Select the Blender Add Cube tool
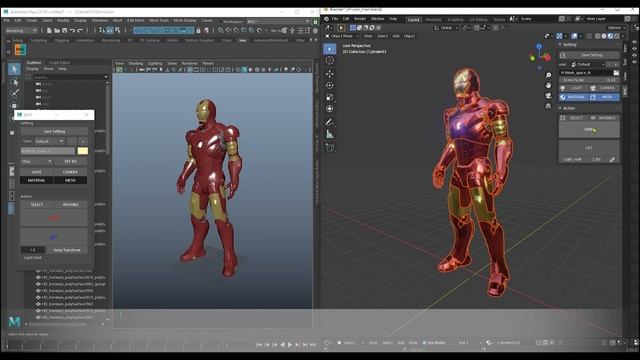This screenshot has height=360, width=640. (330, 147)
